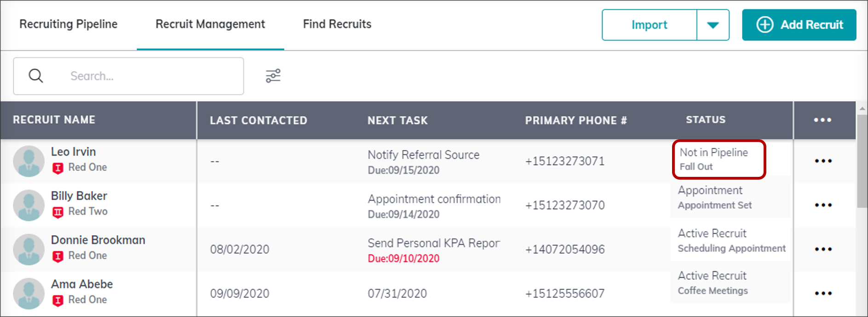Open Billy Baker's Appointment status selector
Screen dimensions: 868x317
[x=730, y=198]
